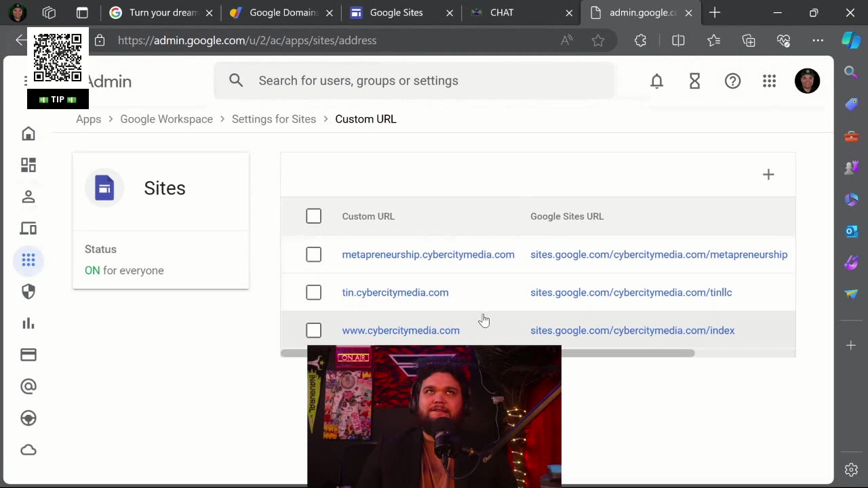868x488 pixels.
Task: Open the Security shield icon in sidebar
Action: coord(28,291)
